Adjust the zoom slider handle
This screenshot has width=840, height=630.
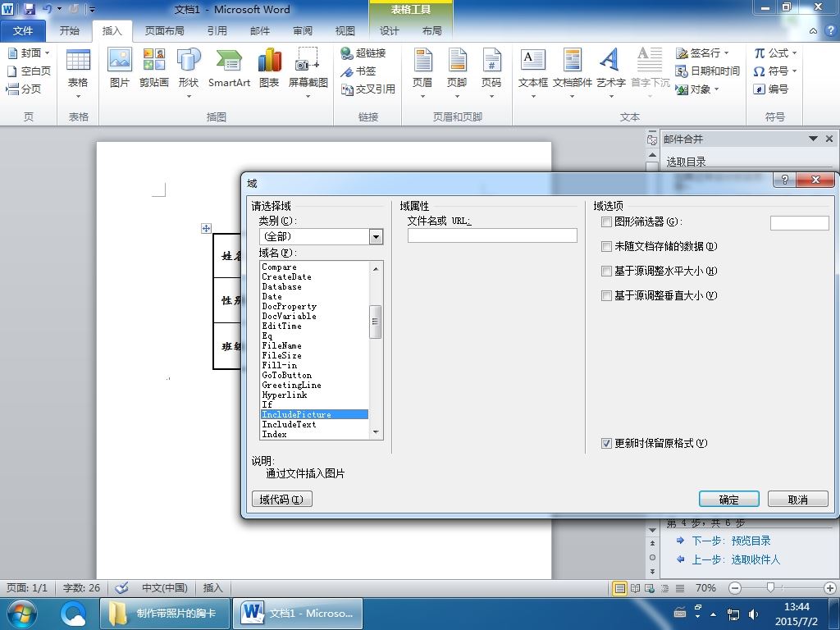point(770,587)
